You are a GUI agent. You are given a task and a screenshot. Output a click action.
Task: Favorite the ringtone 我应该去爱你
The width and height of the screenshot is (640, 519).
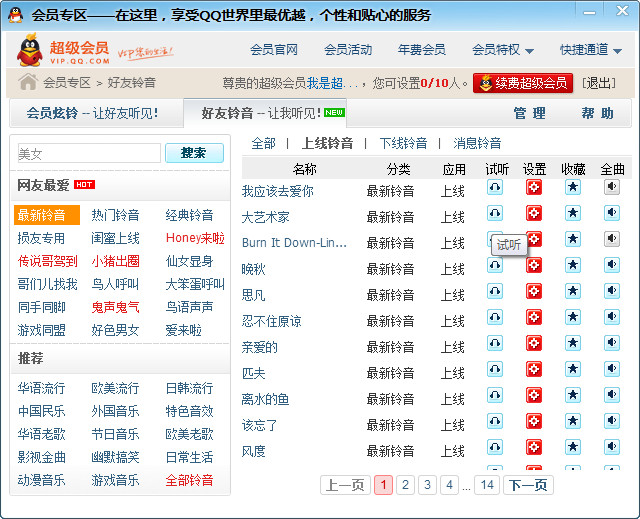click(573, 188)
